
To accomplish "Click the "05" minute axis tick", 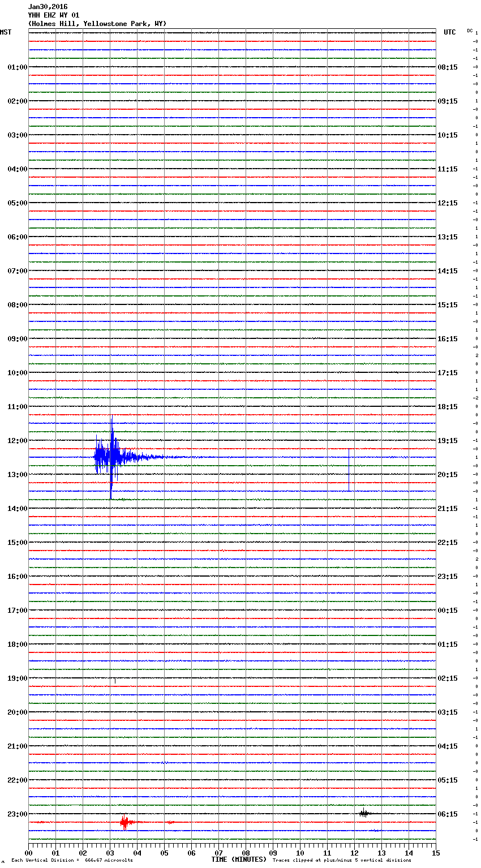I will (164, 853).
